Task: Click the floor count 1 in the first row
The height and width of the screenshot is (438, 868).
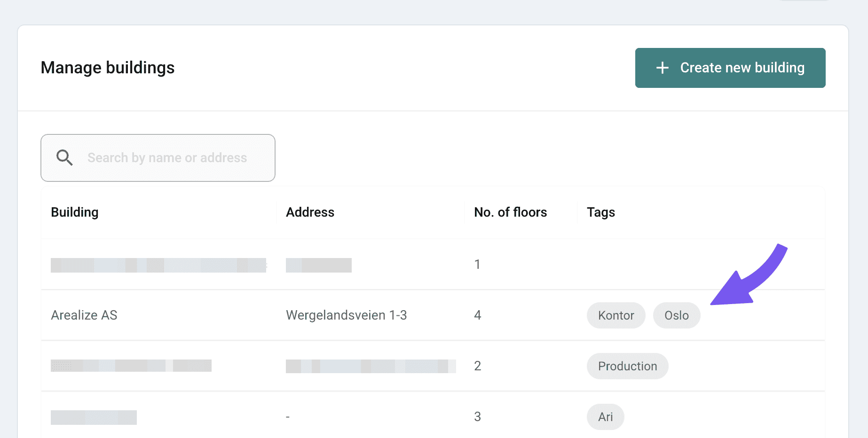Action: [x=477, y=264]
